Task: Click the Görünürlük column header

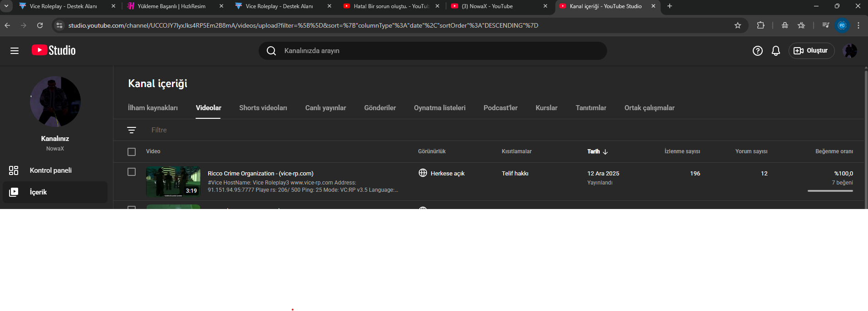Action: [x=432, y=151]
